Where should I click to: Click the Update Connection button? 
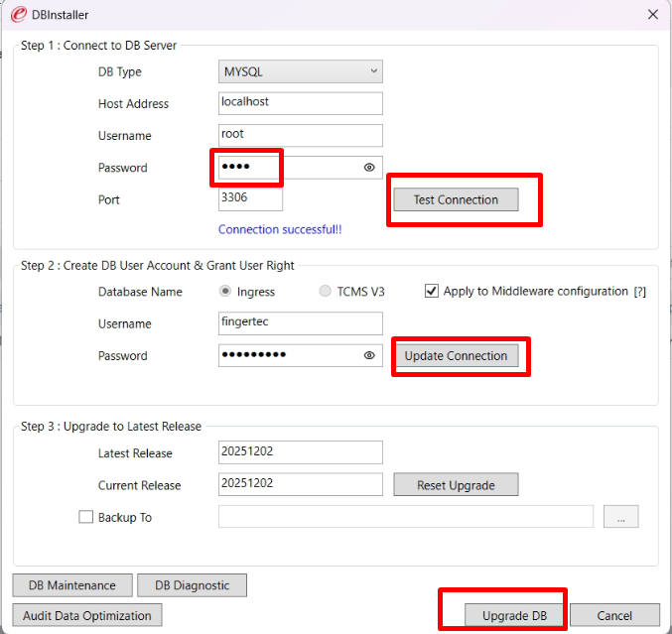tap(456, 356)
